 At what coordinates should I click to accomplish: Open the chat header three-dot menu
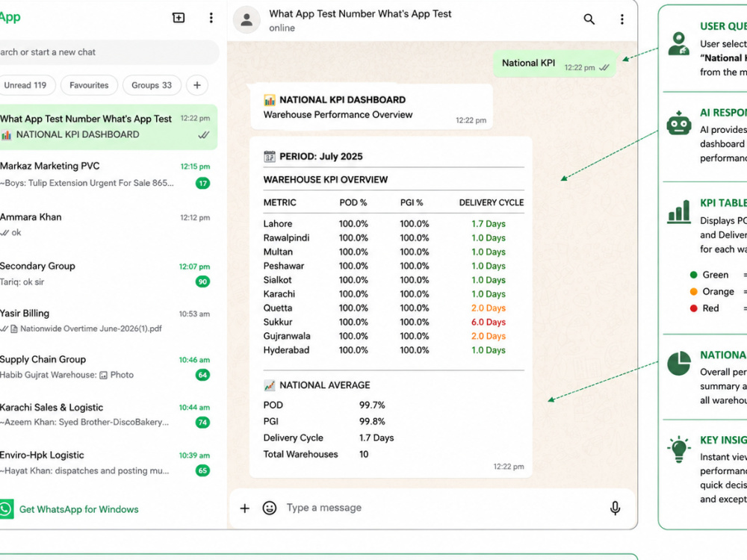tap(622, 19)
